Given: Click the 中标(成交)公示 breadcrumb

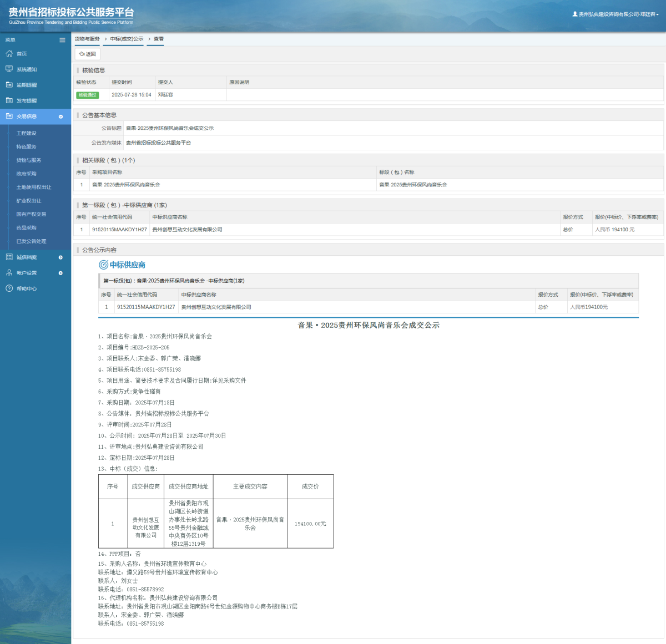Looking at the screenshot, I should pos(127,39).
